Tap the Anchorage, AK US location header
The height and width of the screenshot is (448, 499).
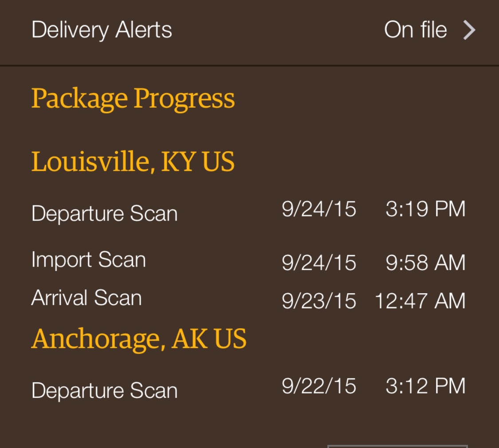(139, 339)
